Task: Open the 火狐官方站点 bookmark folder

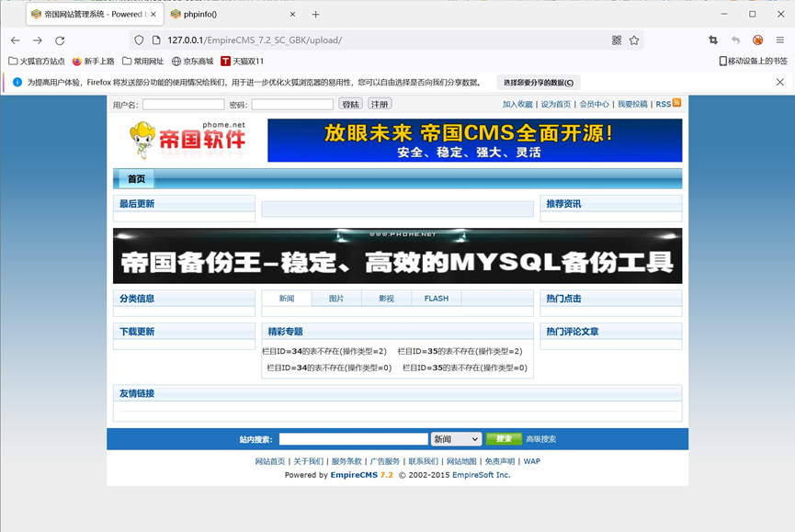Action: click(x=37, y=62)
